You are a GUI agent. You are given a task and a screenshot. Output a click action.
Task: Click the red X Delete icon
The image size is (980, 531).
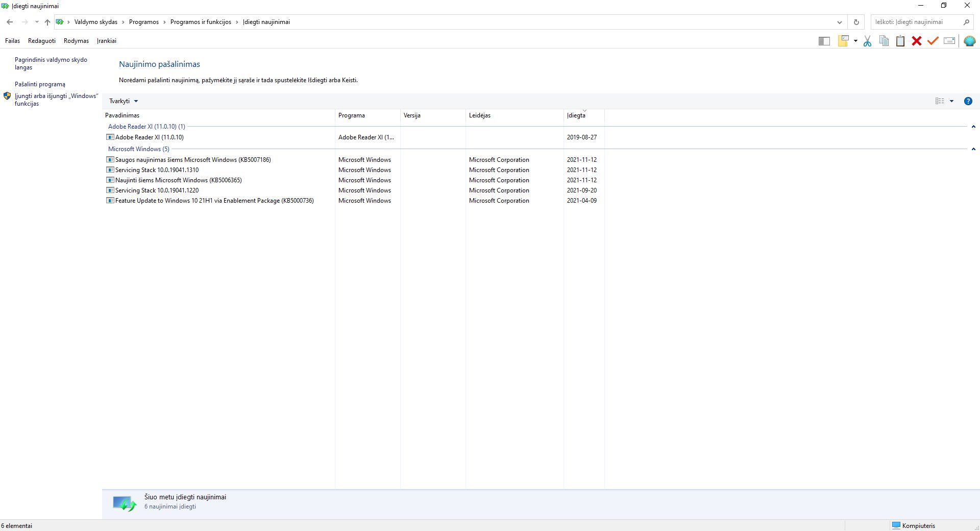click(917, 41)
